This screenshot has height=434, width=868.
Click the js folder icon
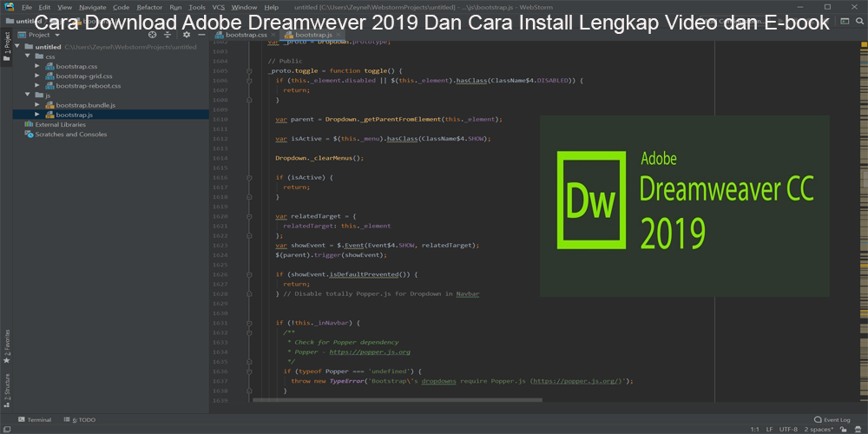[39, 95]
